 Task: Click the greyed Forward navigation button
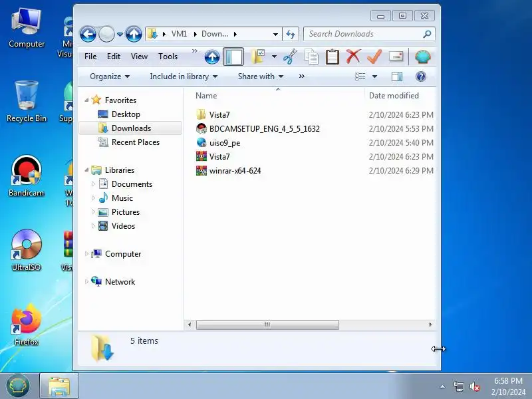coord(106,34)
